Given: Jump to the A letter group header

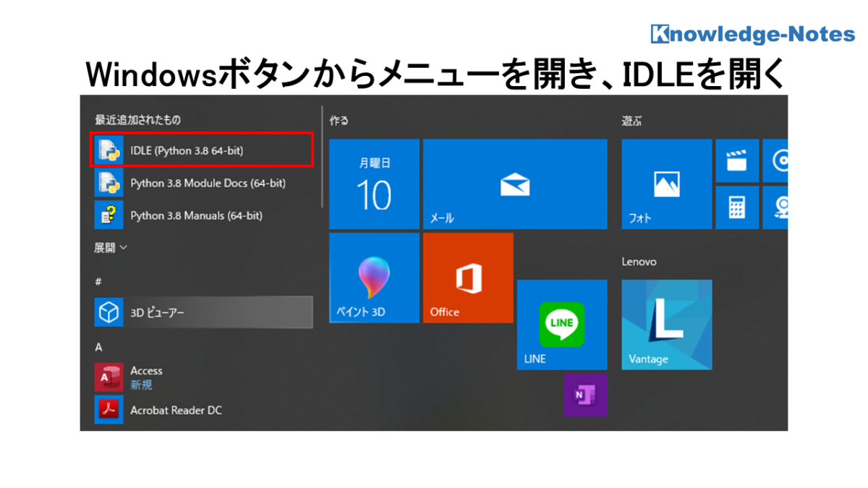Looking at the screenshot, I should pyautogui.click(x=98, y=347).
